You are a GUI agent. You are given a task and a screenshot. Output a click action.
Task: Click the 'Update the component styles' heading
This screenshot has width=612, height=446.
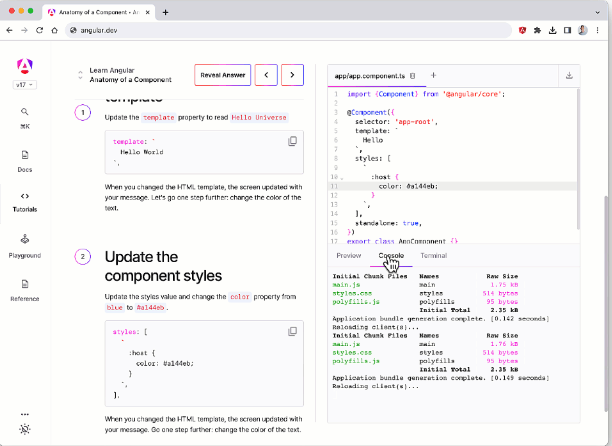pos(163,266)
